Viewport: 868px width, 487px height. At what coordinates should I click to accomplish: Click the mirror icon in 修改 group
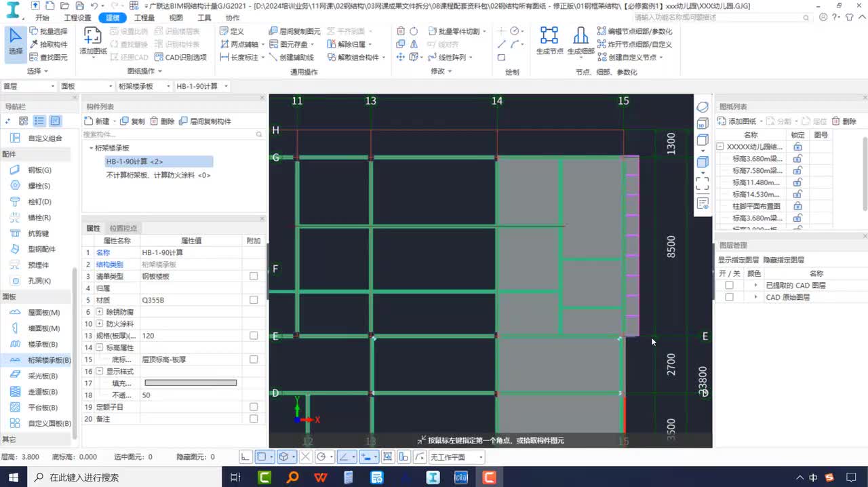coord(414,44)
